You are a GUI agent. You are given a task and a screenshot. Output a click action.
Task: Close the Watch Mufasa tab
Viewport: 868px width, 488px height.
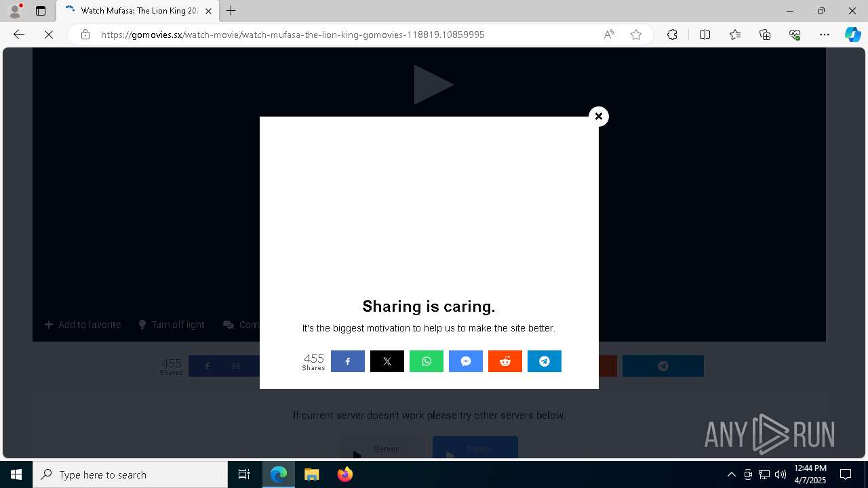click(208, 11)
